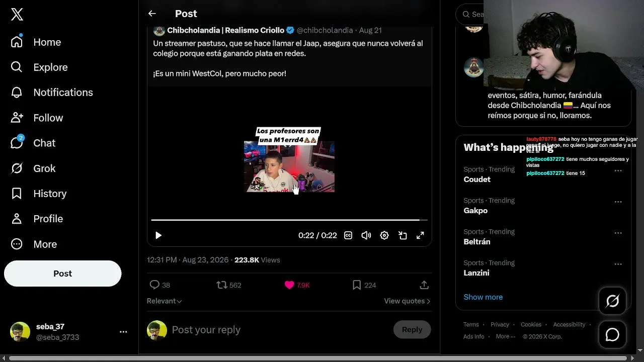
Task: Unlike the post with 7.9K likes
Action: click(289, 285)
